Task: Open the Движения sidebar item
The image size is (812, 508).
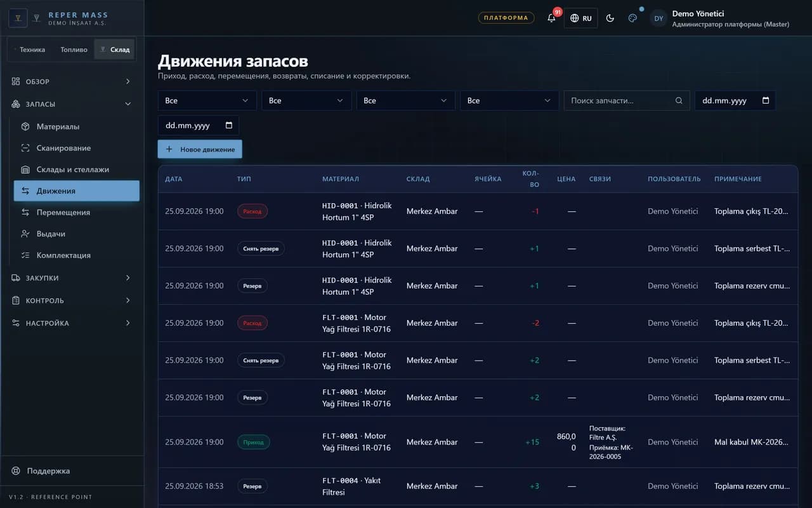Action: tap(77, 191)
